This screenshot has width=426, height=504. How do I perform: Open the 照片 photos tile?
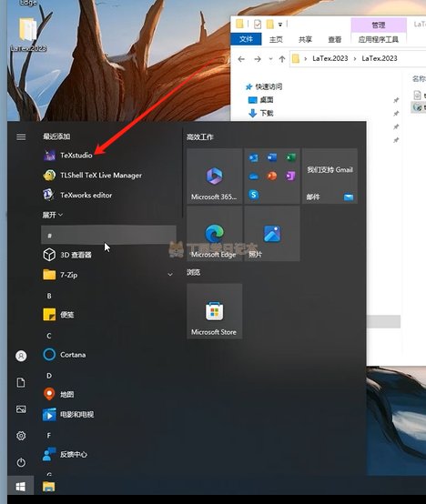click(272, 234)
